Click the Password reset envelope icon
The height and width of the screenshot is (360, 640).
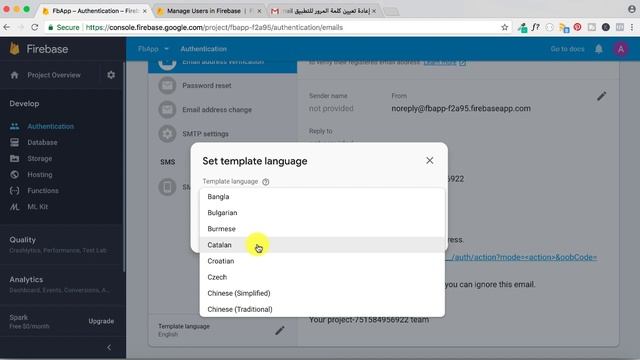[x=167, y=85]
